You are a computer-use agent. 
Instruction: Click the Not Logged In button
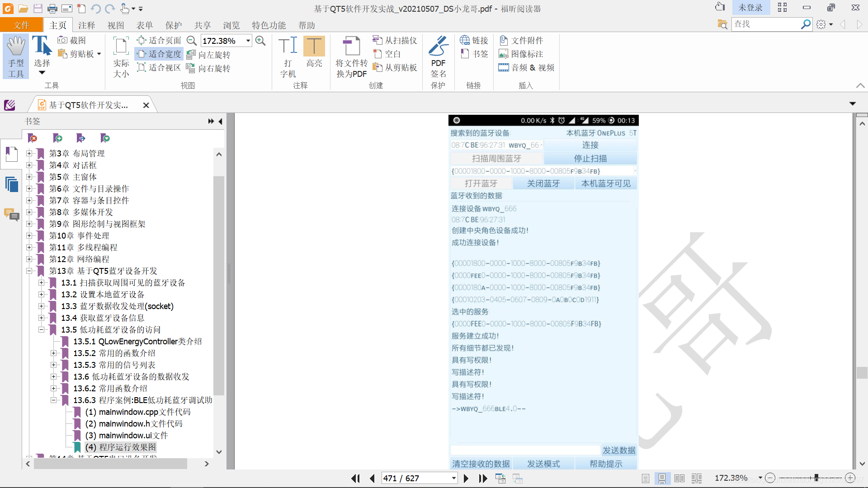coord(750,8)
